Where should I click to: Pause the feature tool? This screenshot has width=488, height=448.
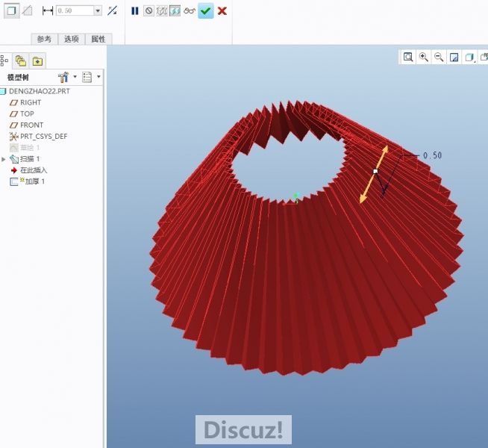point(135,11)
